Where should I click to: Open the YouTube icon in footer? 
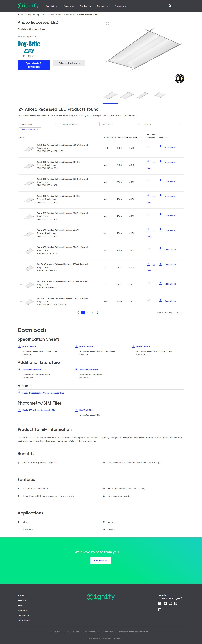pyautogui.click(x=160, y=610)
